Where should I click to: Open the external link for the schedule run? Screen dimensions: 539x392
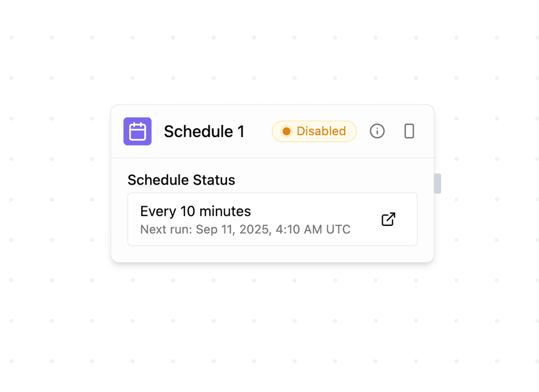tap(388, 219)
